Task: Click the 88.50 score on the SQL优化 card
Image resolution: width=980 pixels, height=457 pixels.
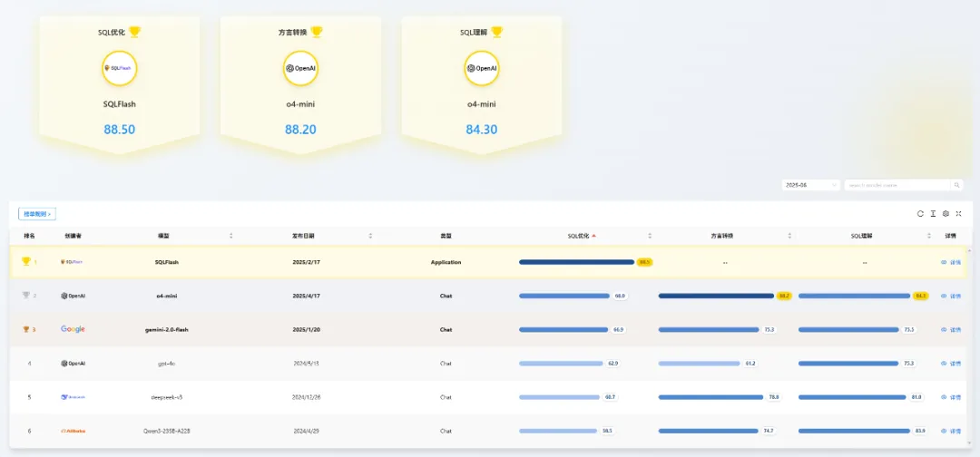Action: (120, 130)
